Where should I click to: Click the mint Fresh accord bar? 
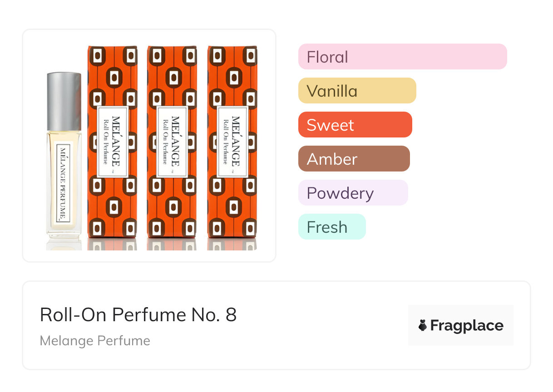[332, 227]
